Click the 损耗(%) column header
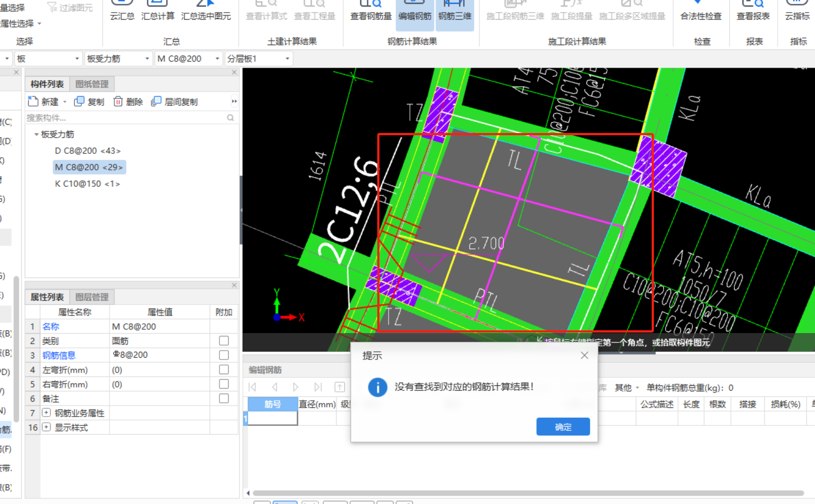815x504 pixels. click(x=785, y=404)
